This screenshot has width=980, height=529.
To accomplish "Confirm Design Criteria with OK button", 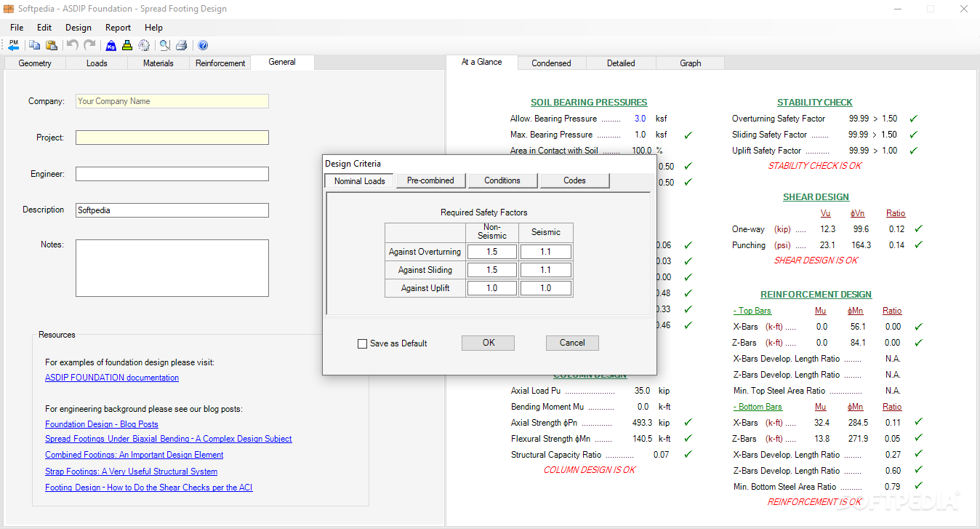I will tap(489, 343).
